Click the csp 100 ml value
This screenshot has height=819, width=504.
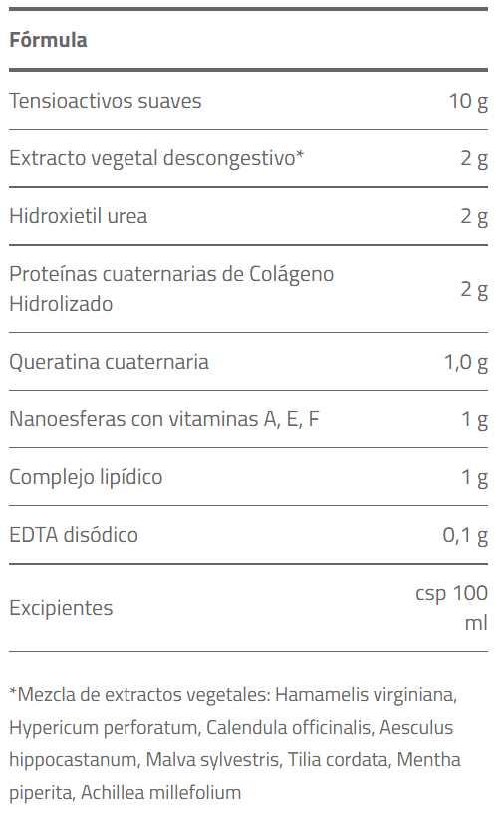pyautogui.click(x=452, y=608)
